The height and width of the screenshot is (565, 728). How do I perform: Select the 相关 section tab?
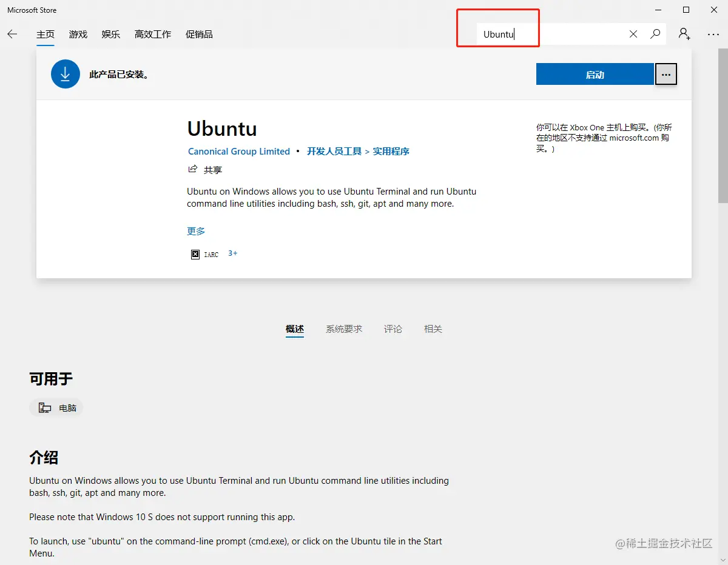pyautogui.click(x=433, y=329)
